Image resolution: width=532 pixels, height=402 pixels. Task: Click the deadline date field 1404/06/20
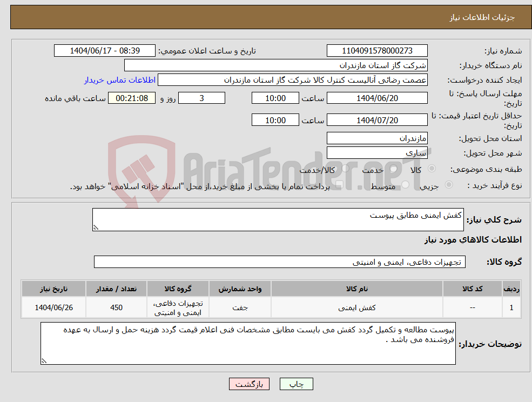pos(376,98)
